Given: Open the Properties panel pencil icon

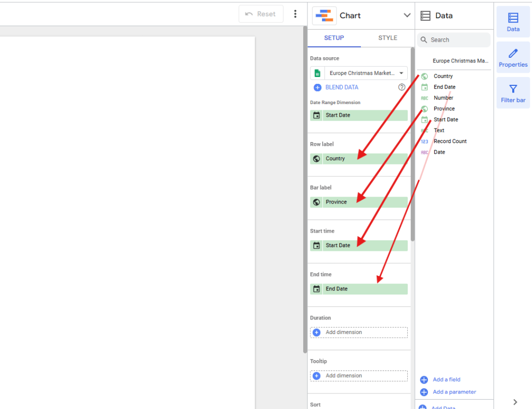Looking at the screenshot, I should tap(513, 58).
